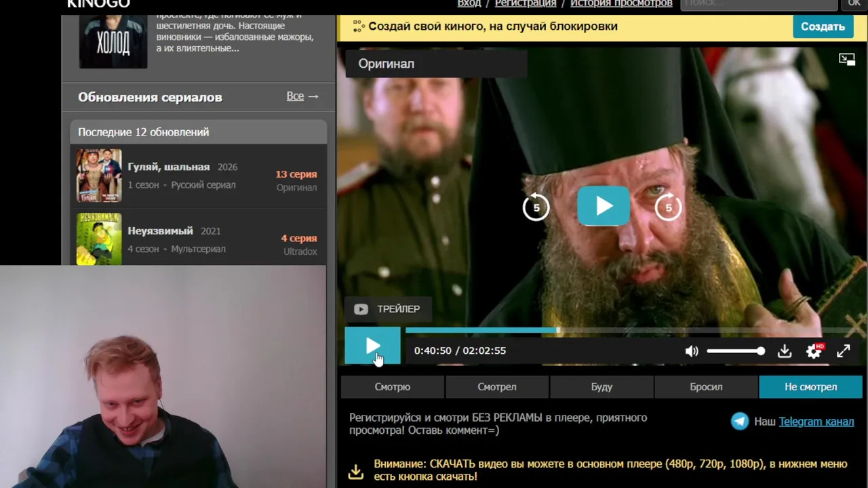Open the Оригинал voiceover dropdown
The height and width of the screenshot is (488, 868).
(x=436, y=64)
